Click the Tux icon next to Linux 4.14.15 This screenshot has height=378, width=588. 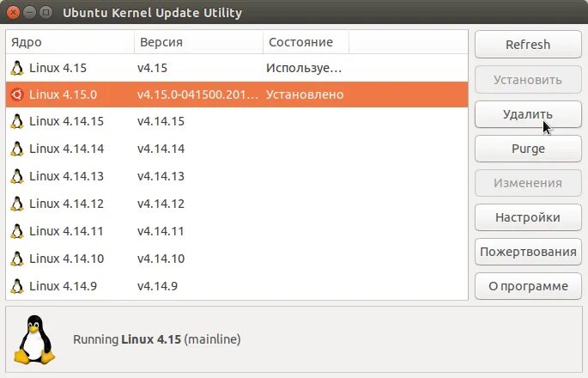(17, 122)
